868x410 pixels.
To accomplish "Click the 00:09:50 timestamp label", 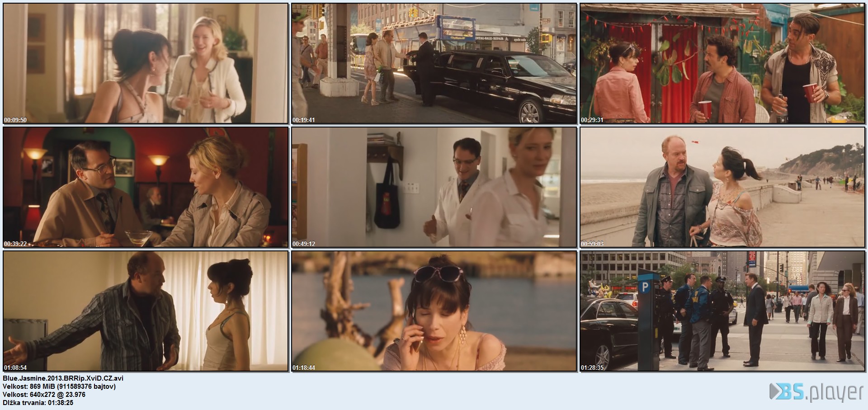I will [15, 120].
